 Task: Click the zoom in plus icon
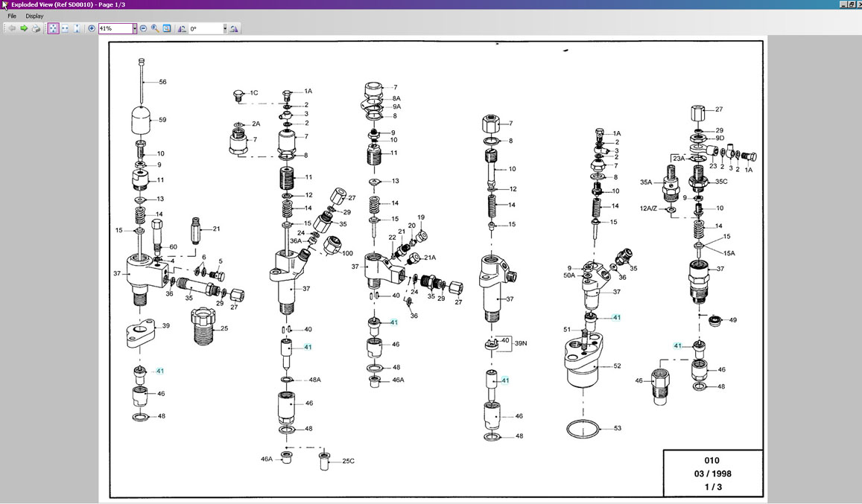coord(92,28)
